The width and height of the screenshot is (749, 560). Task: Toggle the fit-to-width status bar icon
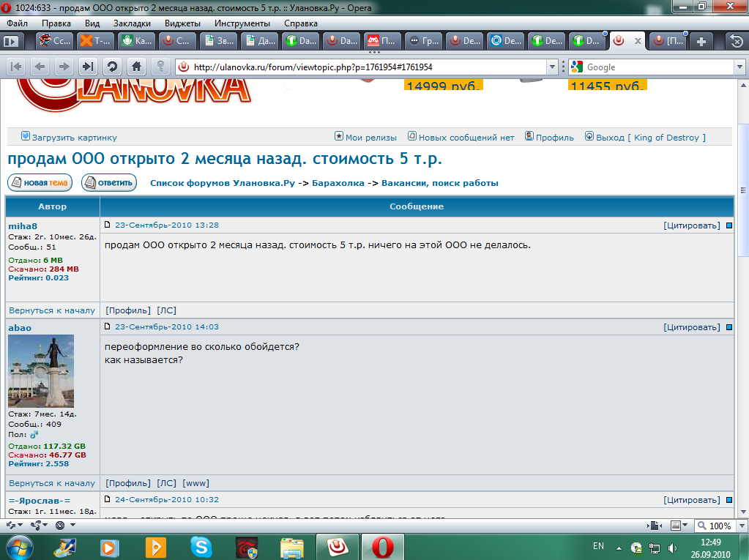point(655,526)
